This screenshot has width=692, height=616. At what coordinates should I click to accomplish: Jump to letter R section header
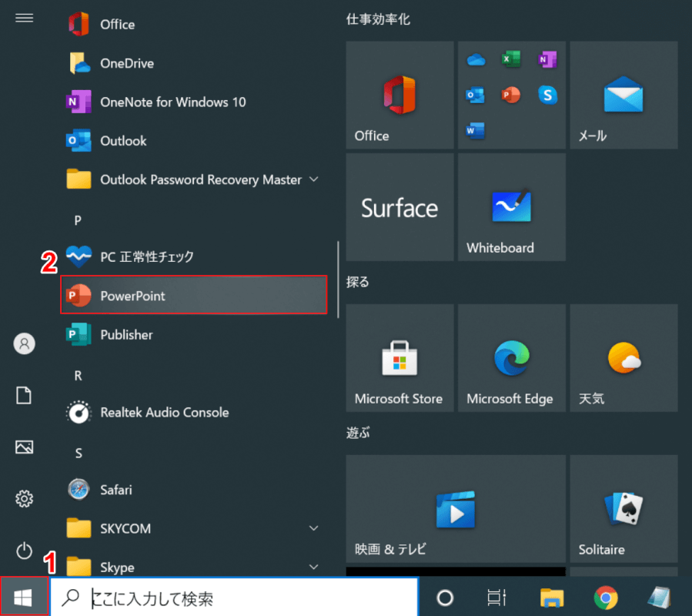[78, 375]
